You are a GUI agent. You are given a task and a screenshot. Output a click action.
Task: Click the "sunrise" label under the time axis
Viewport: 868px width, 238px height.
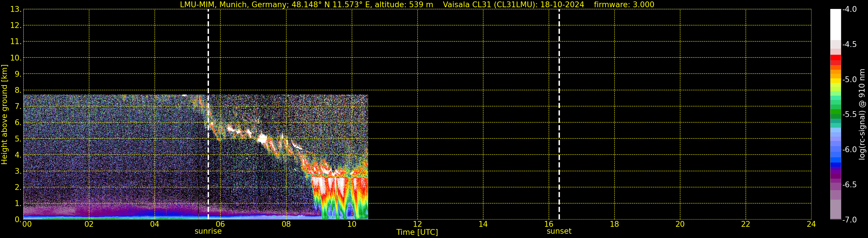pyautogui.click(x=208, y=231)
